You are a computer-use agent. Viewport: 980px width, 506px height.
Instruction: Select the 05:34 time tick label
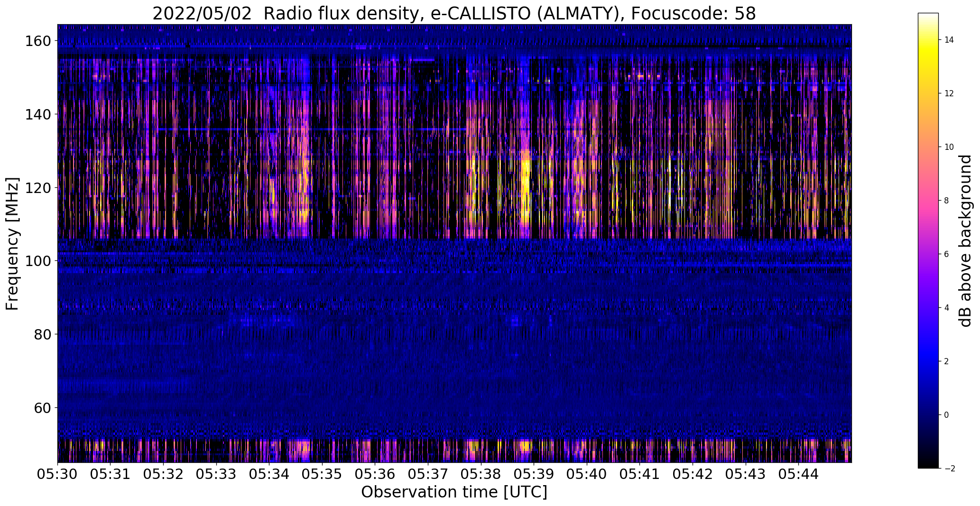coord(269,474)
